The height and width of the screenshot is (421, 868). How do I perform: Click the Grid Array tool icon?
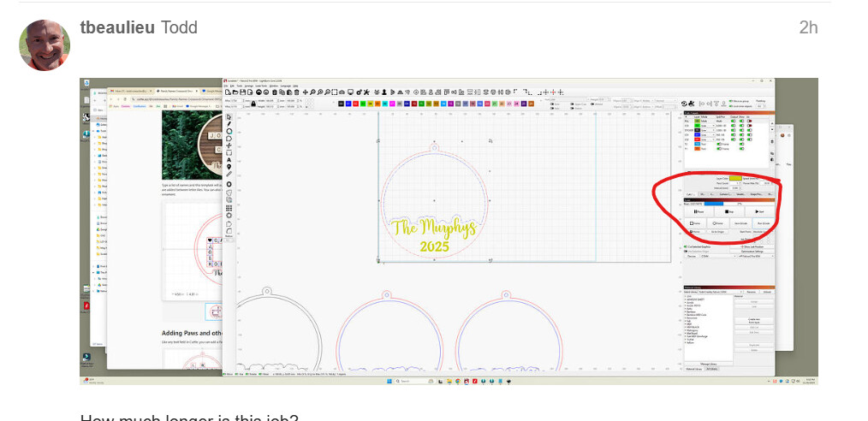click(x=229, y=207)
